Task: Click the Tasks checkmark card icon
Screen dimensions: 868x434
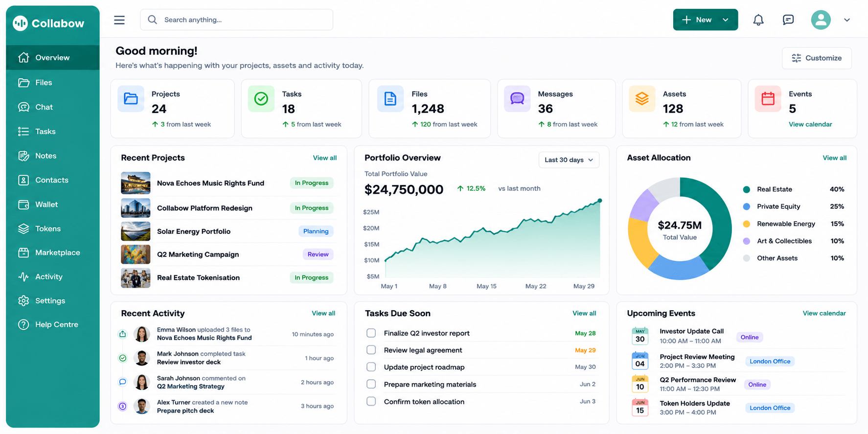Action: [261, 98]
